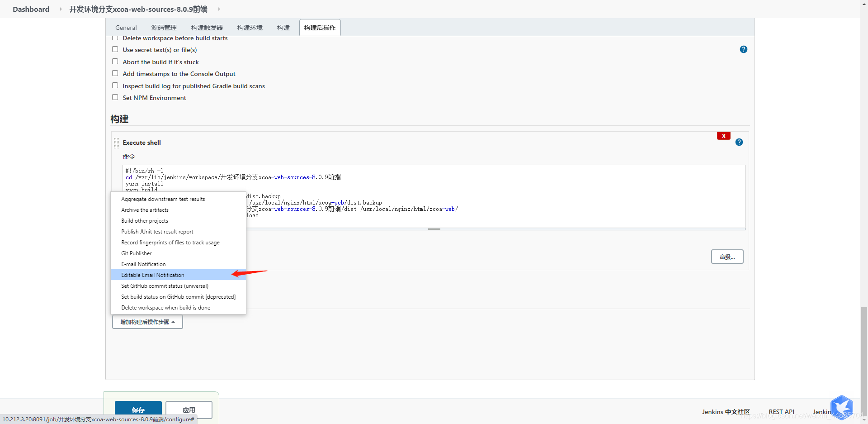Open the General tab
The height and width of the screenshot is (424, 868).
(126, 28)
